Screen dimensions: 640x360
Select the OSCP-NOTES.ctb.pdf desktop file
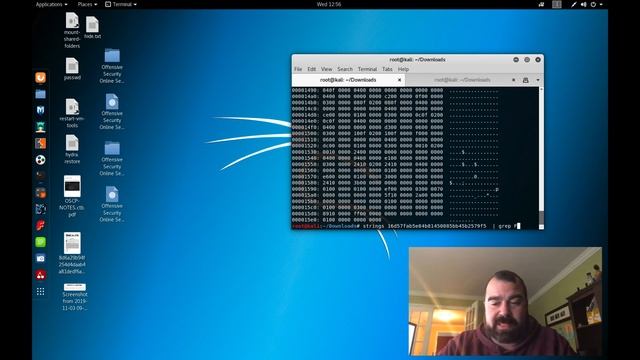coord(72,196)
